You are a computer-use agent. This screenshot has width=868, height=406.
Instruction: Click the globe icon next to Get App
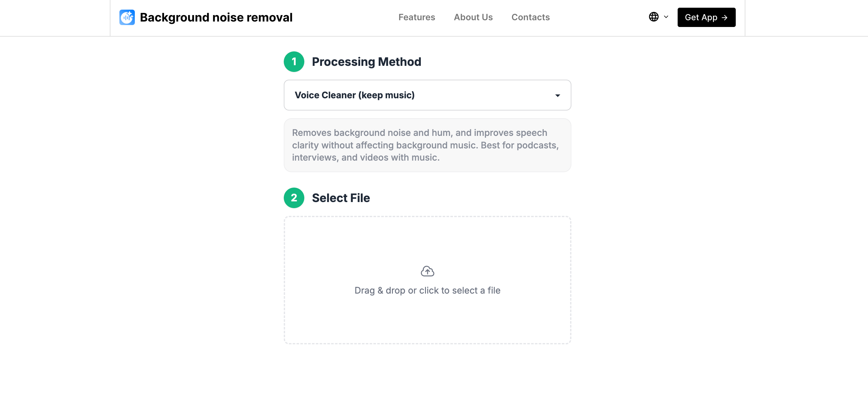point(653,16)
